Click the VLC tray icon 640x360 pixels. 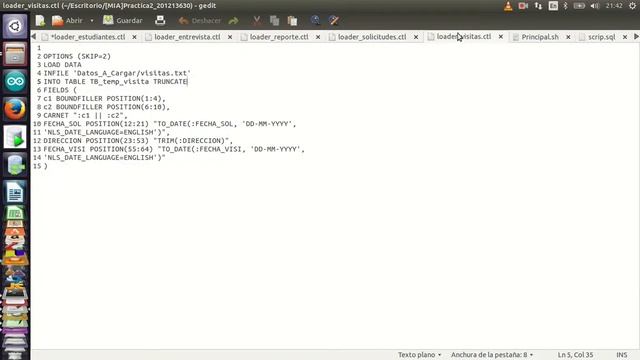508,6
